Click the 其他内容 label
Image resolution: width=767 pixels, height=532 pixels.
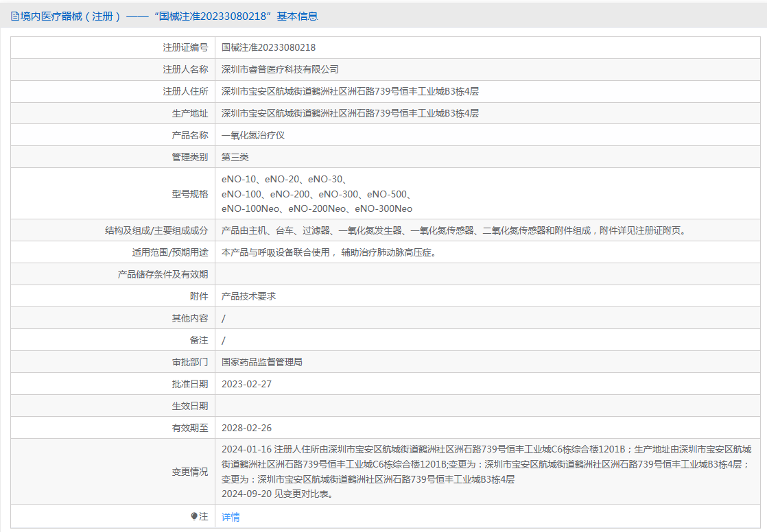[x=190, y=318]
